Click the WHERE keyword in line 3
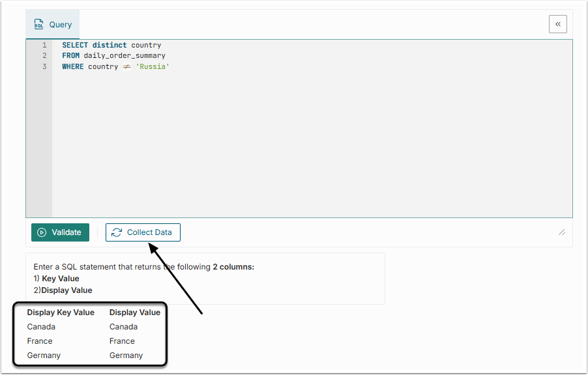 [x=73, y=66]
